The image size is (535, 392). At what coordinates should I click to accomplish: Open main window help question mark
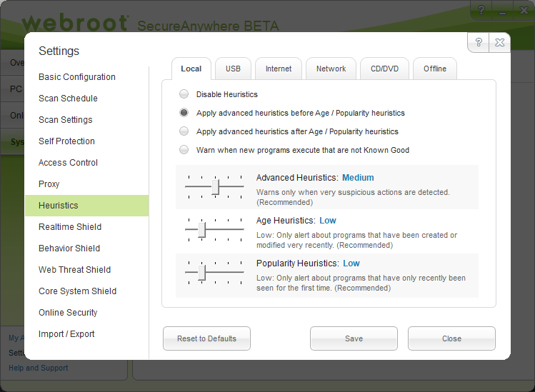tap(481, 10)
